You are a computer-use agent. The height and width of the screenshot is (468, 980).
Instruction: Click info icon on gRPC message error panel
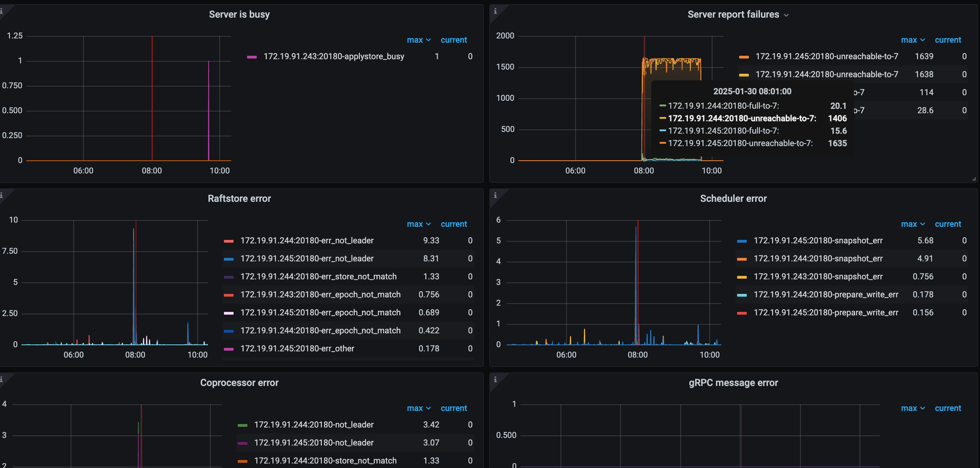click(495, 379)
